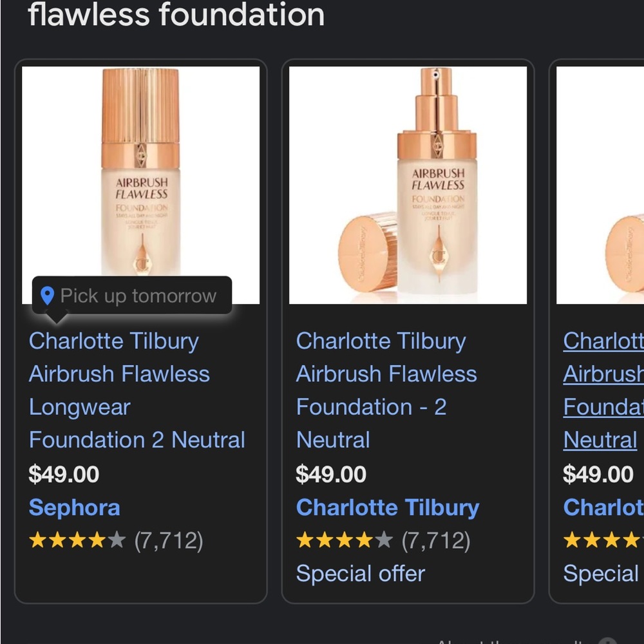
Task: Open the Charlotte Tilbury seller link on middle card
Action: pyautogui.click(x=388, y=508)
